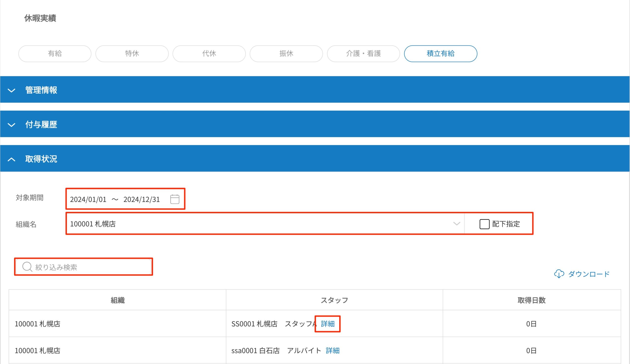
Task: Expand the 付与履歴 section
Action: click(41, 125)
